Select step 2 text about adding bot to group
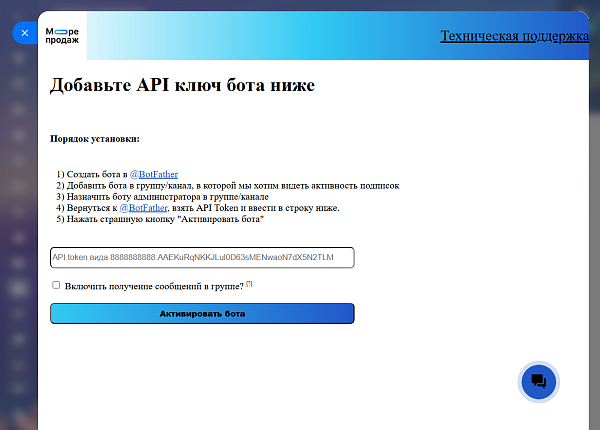 [228, 186]
